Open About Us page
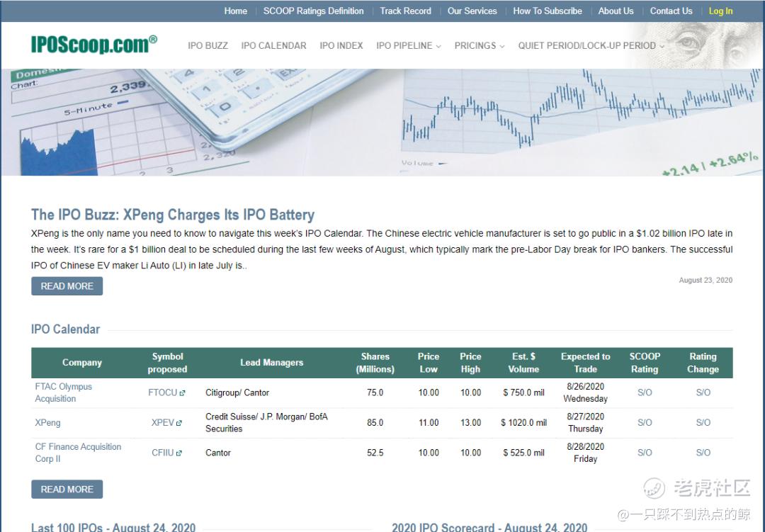The image size is (765, 532). click(616, 11)
